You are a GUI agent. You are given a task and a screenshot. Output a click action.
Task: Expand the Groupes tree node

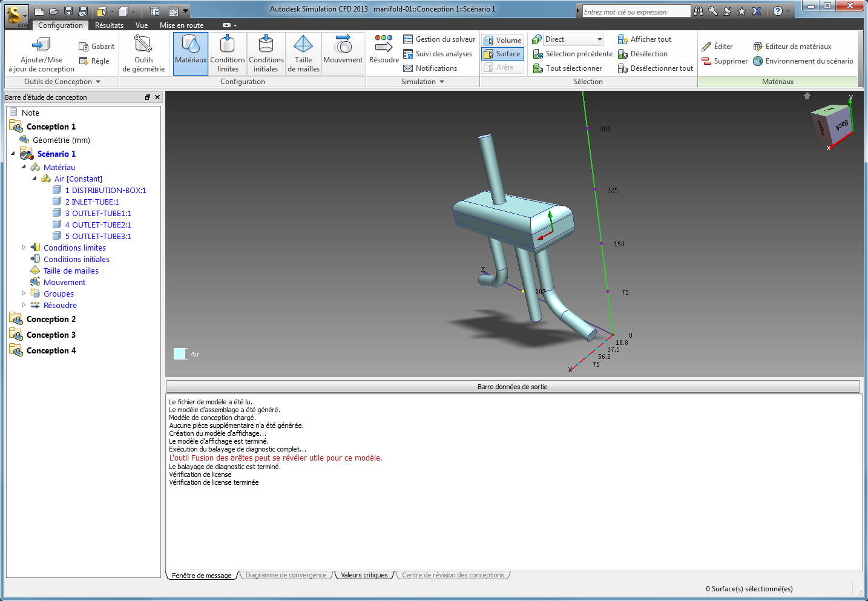click(24, 294)
